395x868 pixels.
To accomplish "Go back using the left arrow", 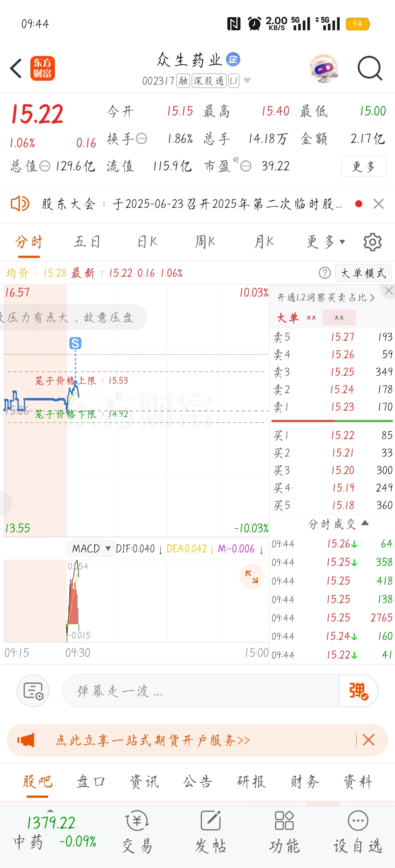I will [16, 68].
